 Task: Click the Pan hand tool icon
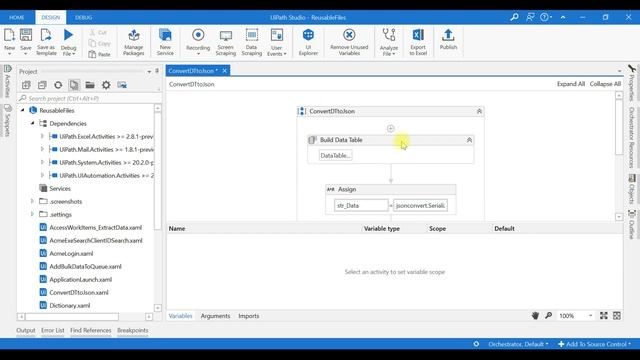tap(536, 316)
